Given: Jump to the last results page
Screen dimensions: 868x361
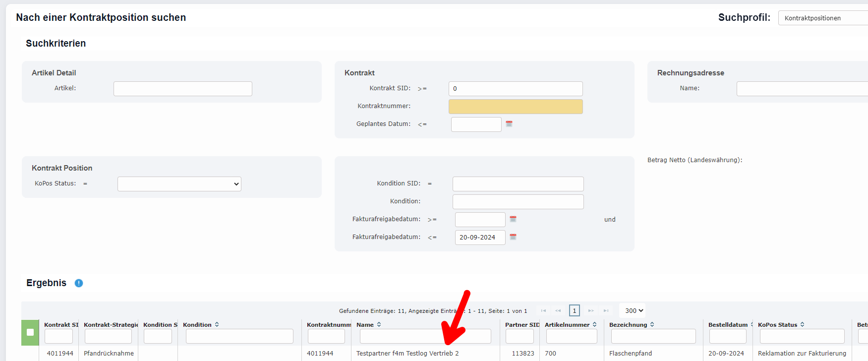Looking at the screenshot, I should (606, 311).
